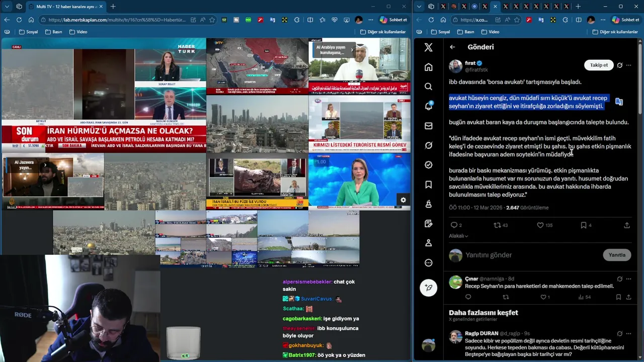Open new tab in Multi TV window
Image resolution: width=644 pixels, height=362 pixels.
(113, 7)
